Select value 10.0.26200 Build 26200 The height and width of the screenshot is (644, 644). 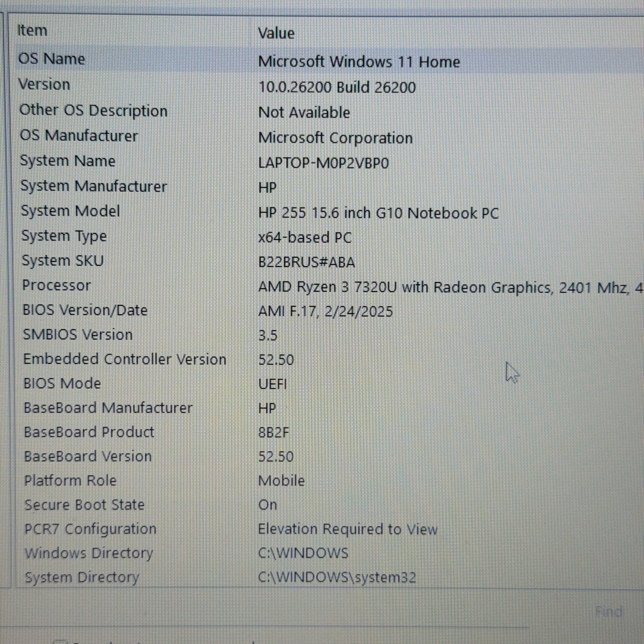pos(337,87)
